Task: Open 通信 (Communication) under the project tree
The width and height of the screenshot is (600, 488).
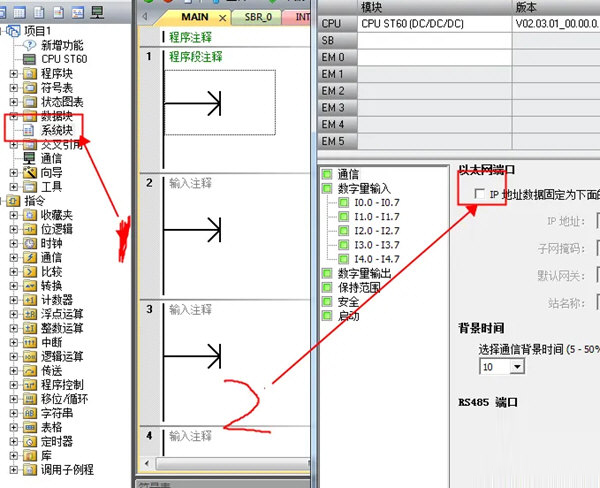Action: 50,158
